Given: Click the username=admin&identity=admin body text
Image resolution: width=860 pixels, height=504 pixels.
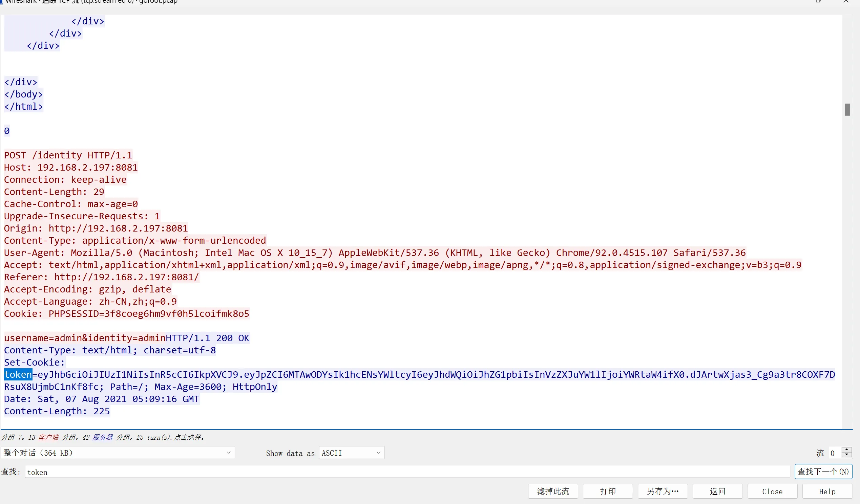Looking at the screenshot, I should tap(85, 338).
